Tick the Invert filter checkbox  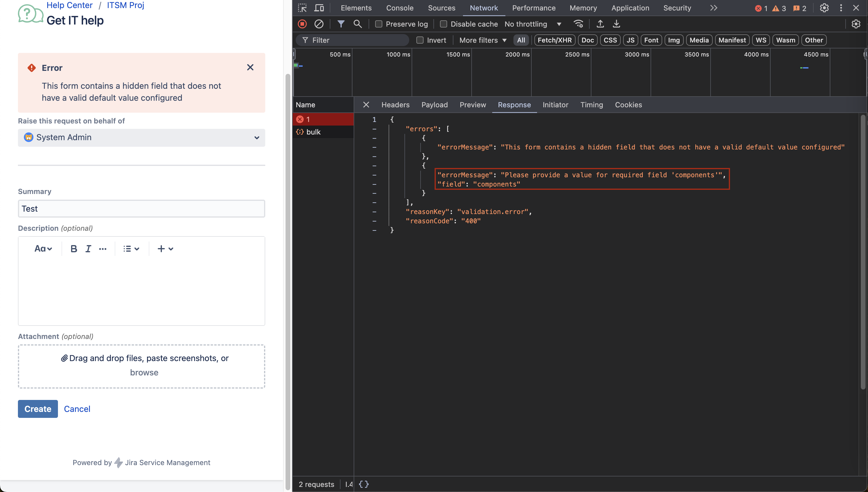click(420, 40)
